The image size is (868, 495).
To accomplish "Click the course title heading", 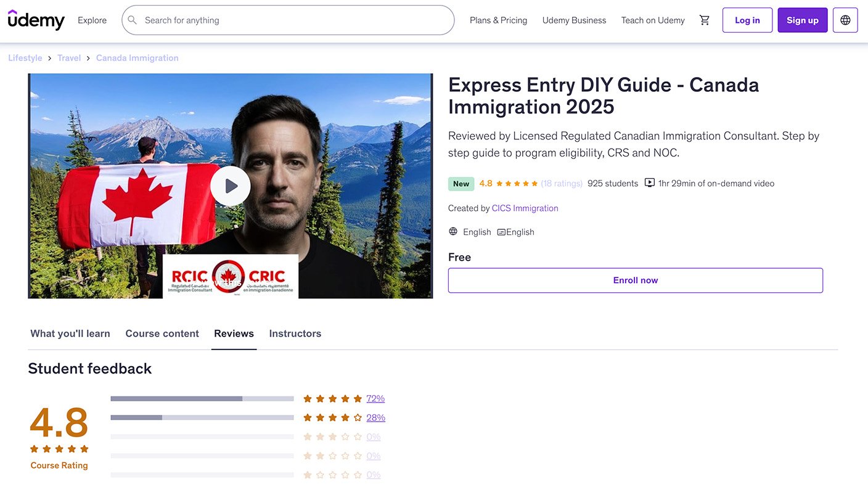I will [x=604, y=96].
